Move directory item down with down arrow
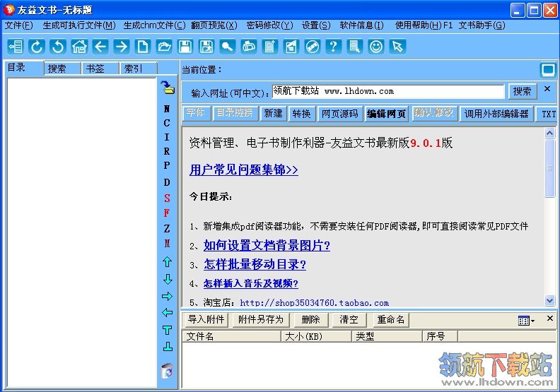Viewport: 560px width, 392px height. pos(167,279)
